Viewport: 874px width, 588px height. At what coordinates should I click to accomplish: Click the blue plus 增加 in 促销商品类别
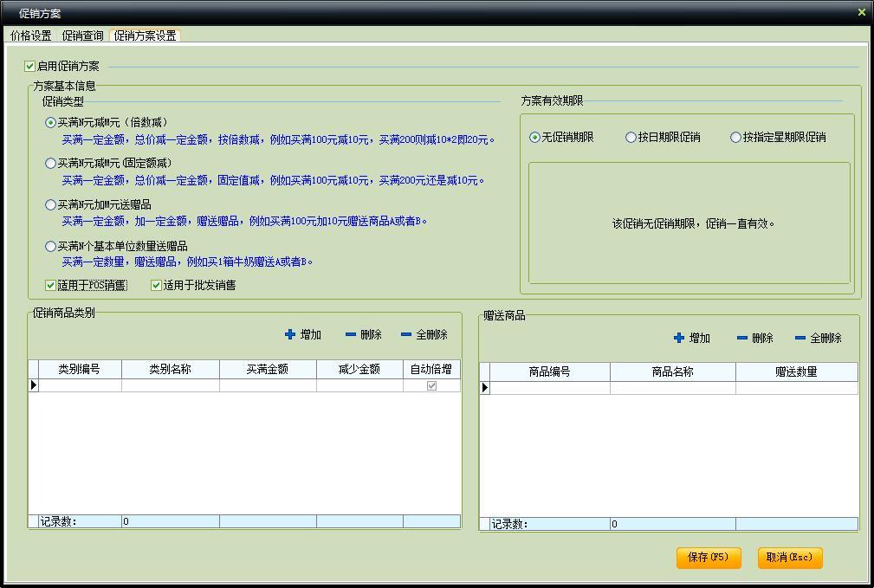302,334
